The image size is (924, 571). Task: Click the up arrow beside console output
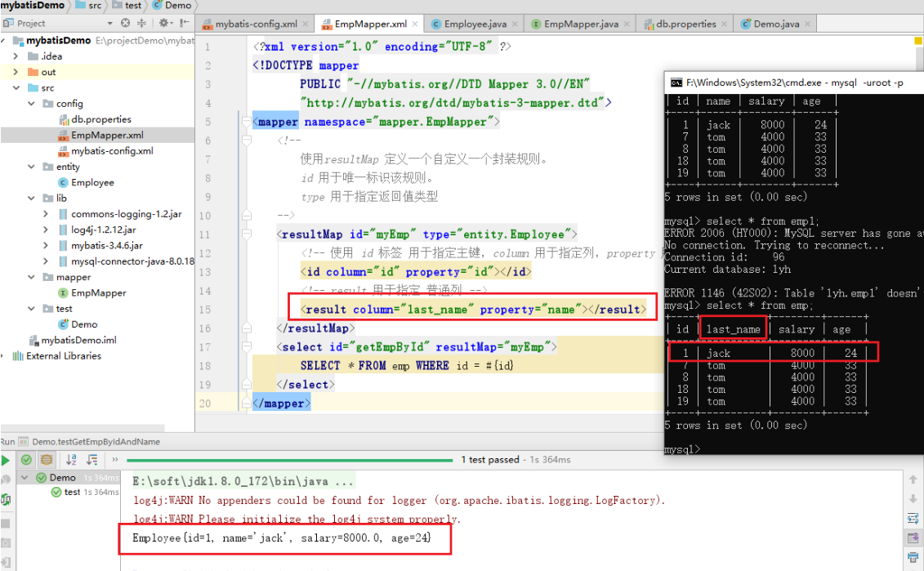pyautogui.click(x=913, y=480)
